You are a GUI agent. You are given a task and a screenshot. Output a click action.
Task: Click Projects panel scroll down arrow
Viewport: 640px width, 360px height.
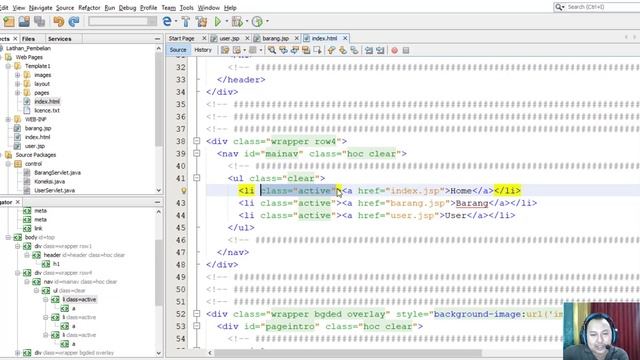pyautogui.click(x=159, y=190)
